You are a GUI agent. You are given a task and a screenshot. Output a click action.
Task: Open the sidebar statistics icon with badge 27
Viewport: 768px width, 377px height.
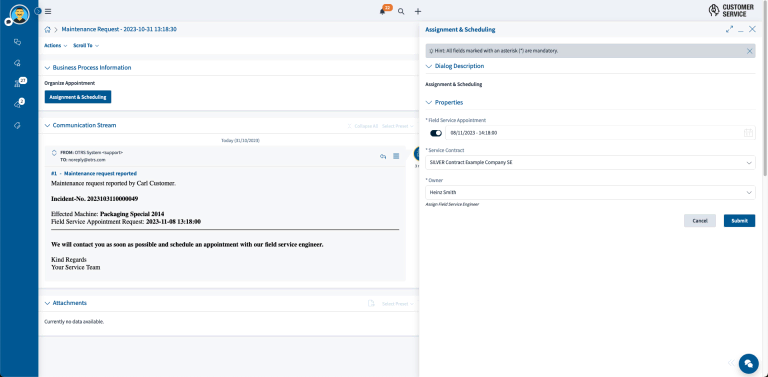19,83
